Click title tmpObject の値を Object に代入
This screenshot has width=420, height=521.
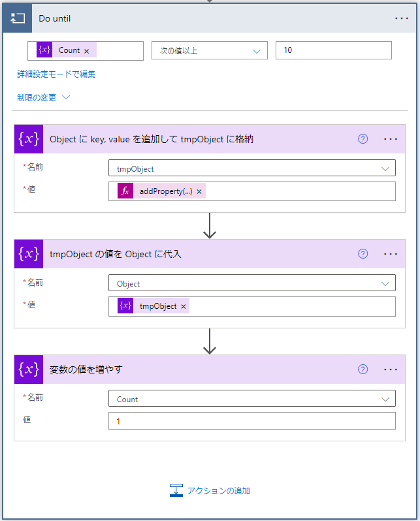point(116,254)
